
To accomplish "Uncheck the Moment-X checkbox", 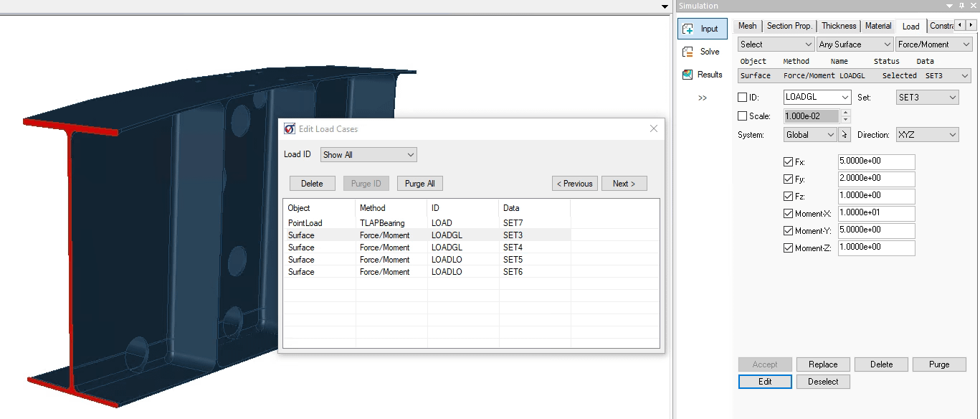I will click(x=789, y=214).
